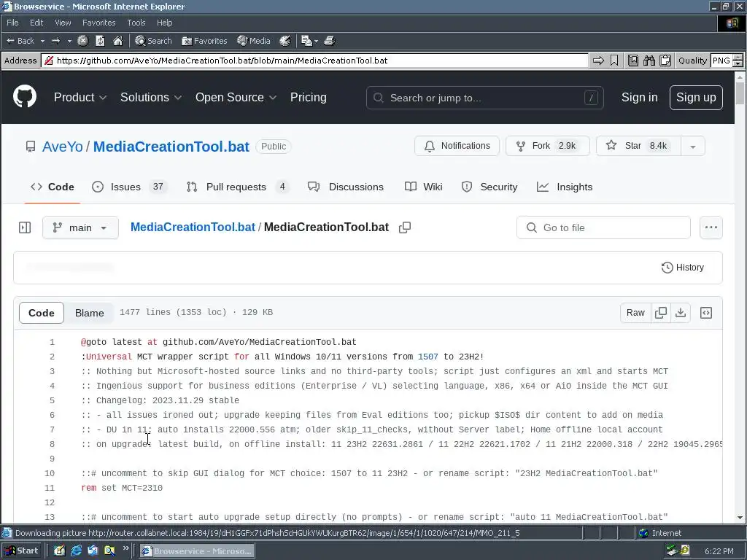Open the IE Search toolbar button
The height and width of the screenshot is (560, 747).
pos(153,41)
